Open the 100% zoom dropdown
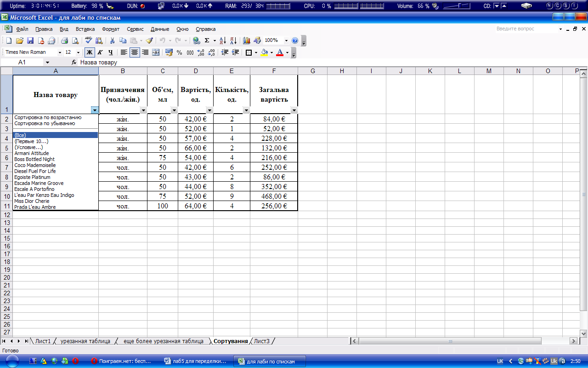588x368 pixels. 287,40
